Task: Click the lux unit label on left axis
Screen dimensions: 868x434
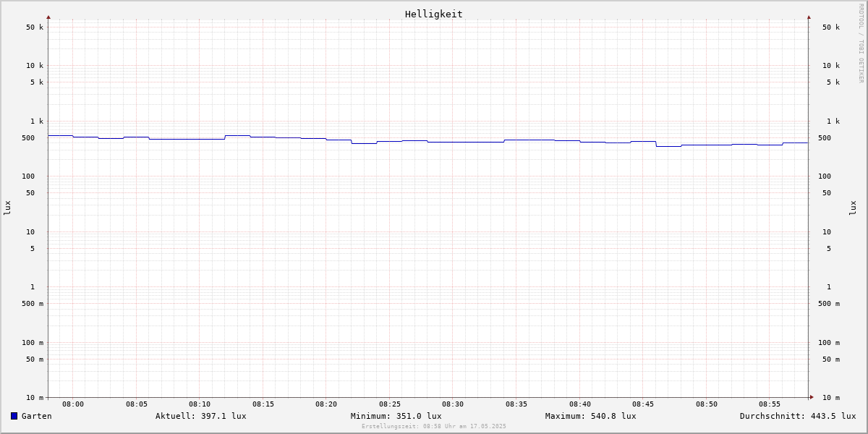Action: click(x=7, y=208)
